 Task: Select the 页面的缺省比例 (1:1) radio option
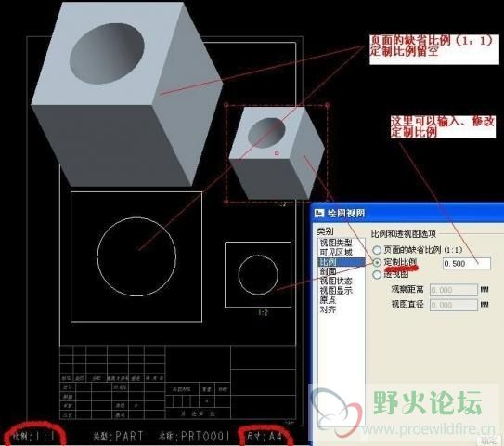pos(377,250)
